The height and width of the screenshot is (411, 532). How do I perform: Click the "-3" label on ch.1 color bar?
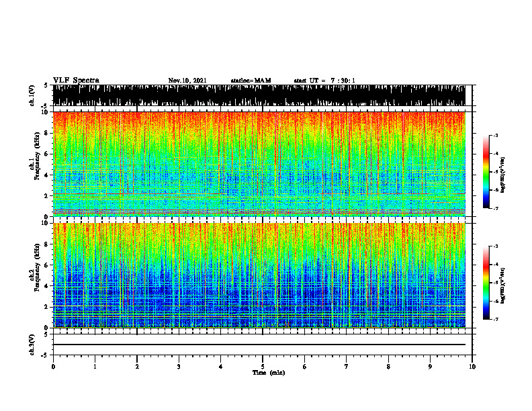[496, 136]
